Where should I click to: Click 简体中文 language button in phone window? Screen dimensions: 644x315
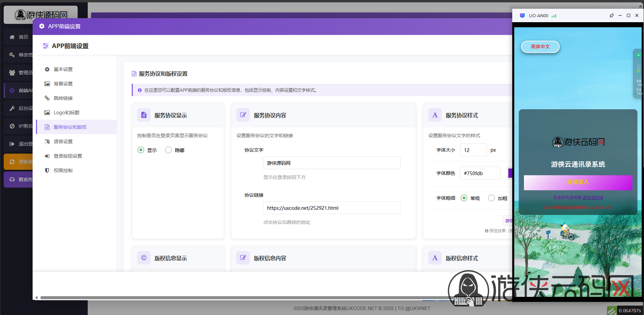(540, 47)
